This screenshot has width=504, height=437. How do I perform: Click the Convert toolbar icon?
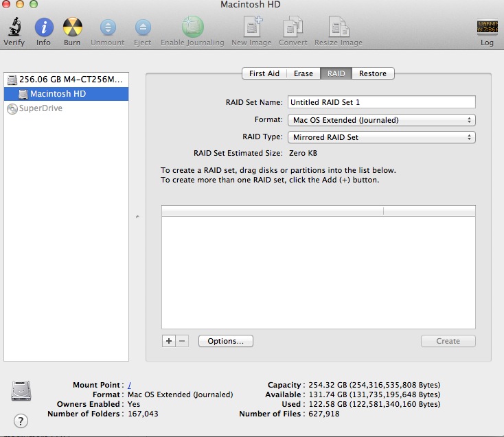293,27
